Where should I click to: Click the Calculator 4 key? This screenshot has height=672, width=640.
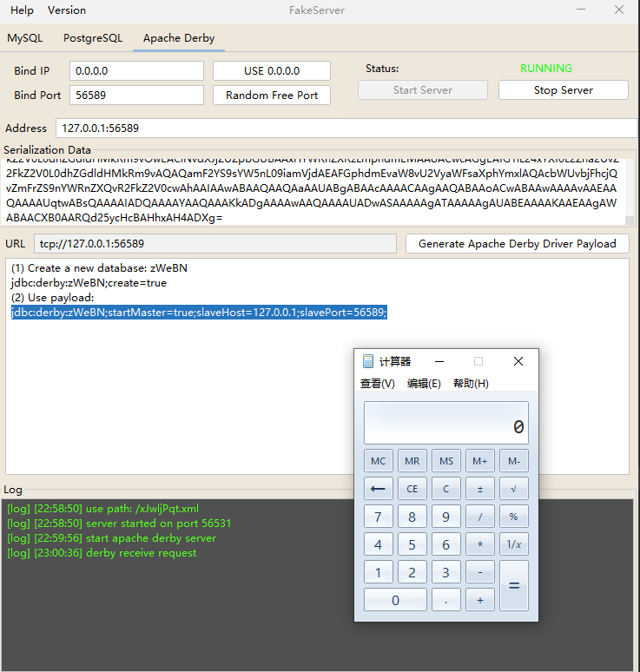tap(378, 544)
